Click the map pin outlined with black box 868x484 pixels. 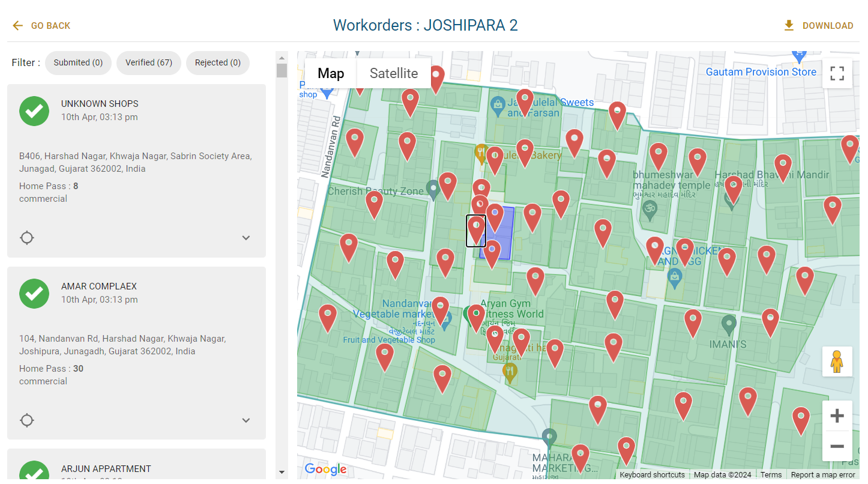tap(476, 231)
